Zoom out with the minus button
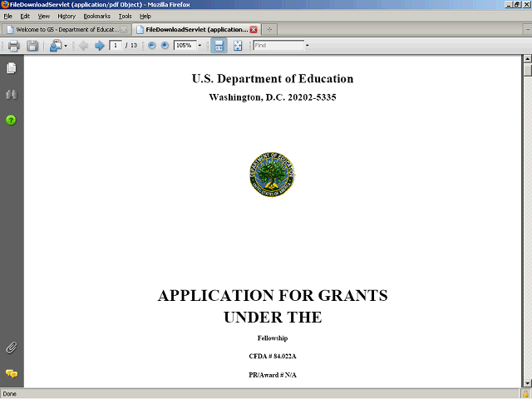The height and width of the screenshot is (399, 532). [x=151, y=46]
